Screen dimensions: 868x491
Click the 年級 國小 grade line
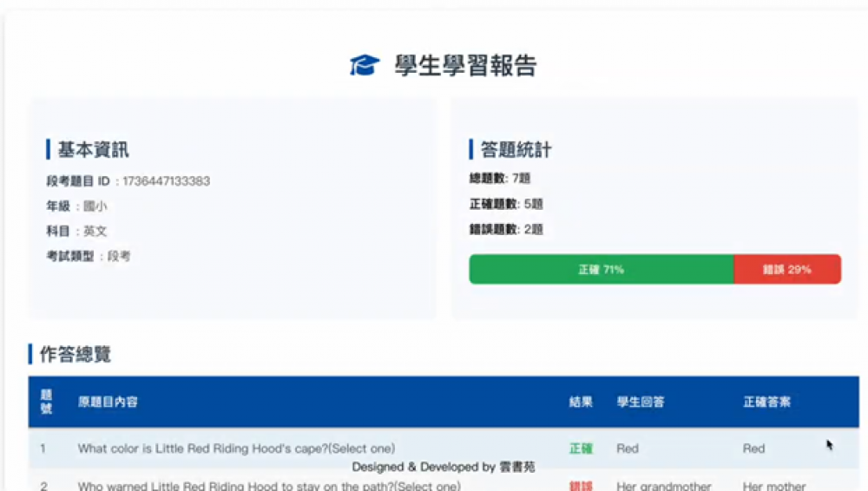pyautogui.click(x=76, y=206)
